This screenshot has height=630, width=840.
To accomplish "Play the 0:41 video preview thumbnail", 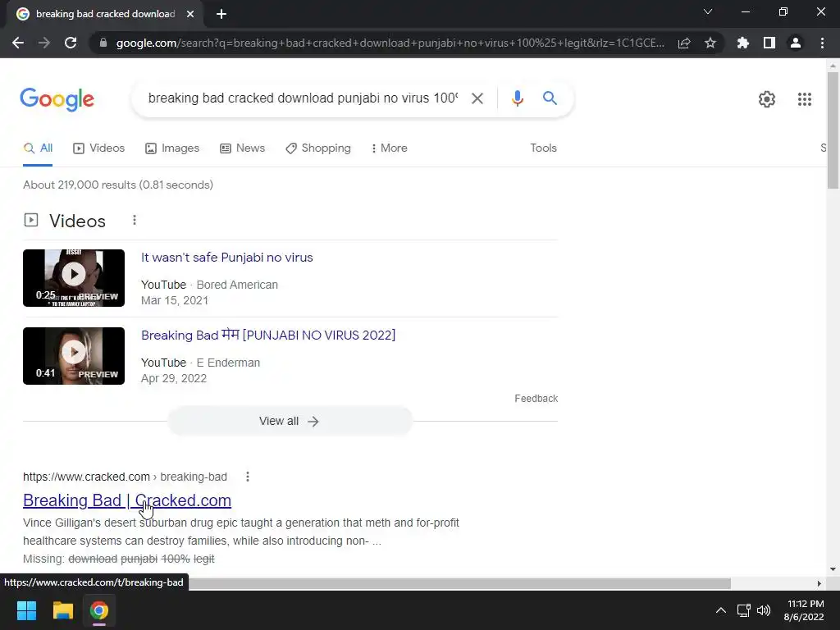I will click(x=74, y=356).
